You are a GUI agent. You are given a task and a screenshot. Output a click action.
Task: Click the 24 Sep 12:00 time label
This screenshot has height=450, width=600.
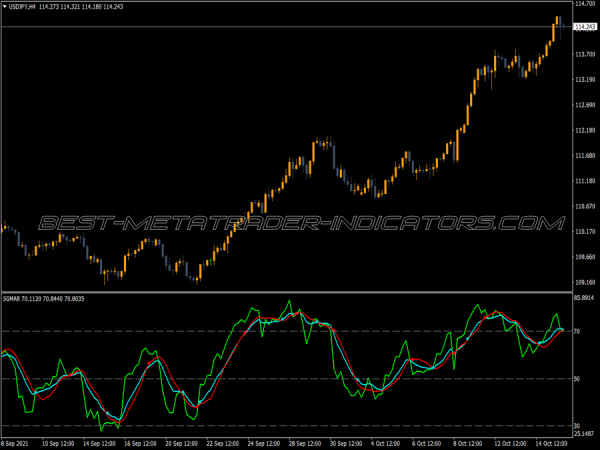tap(264, 444)
